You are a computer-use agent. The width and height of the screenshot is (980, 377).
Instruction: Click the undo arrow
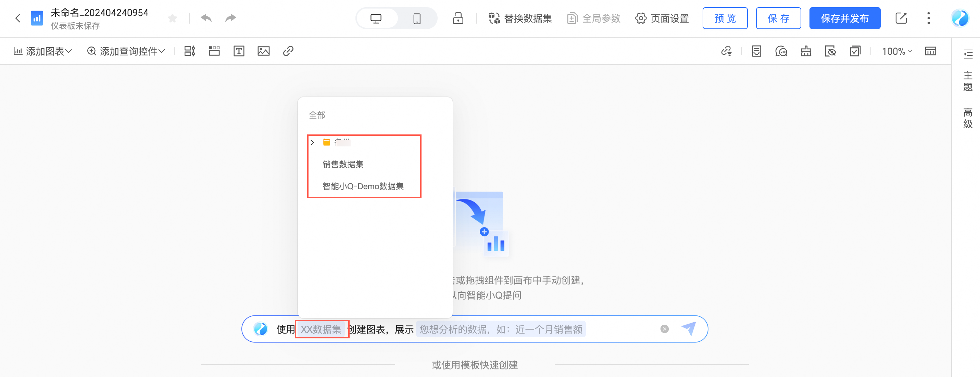click(206, 18)
